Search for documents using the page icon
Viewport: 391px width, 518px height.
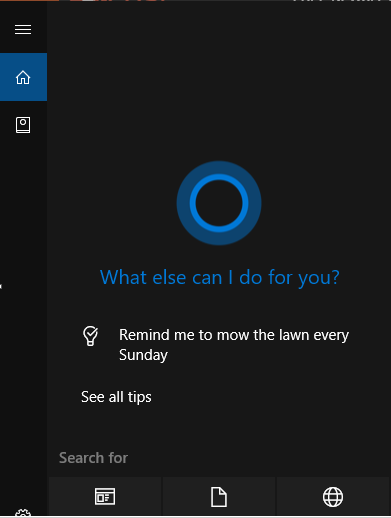pos(219,496)
